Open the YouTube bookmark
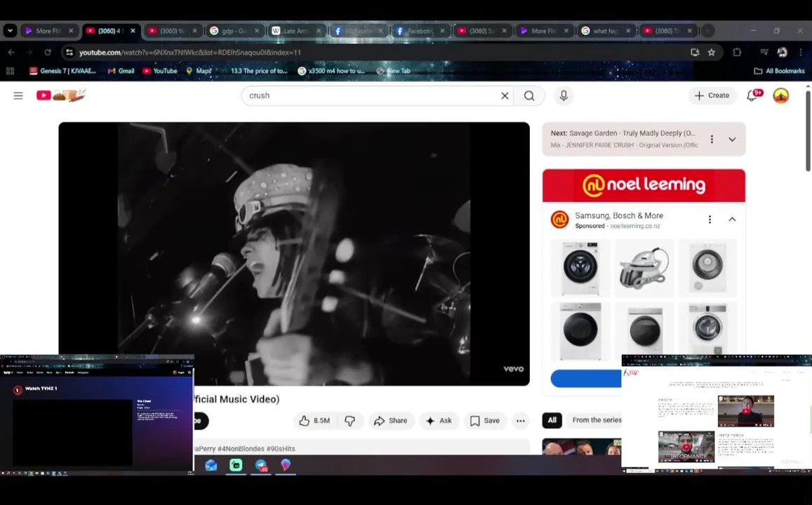812x505 pixels. [x=160, y=71]
